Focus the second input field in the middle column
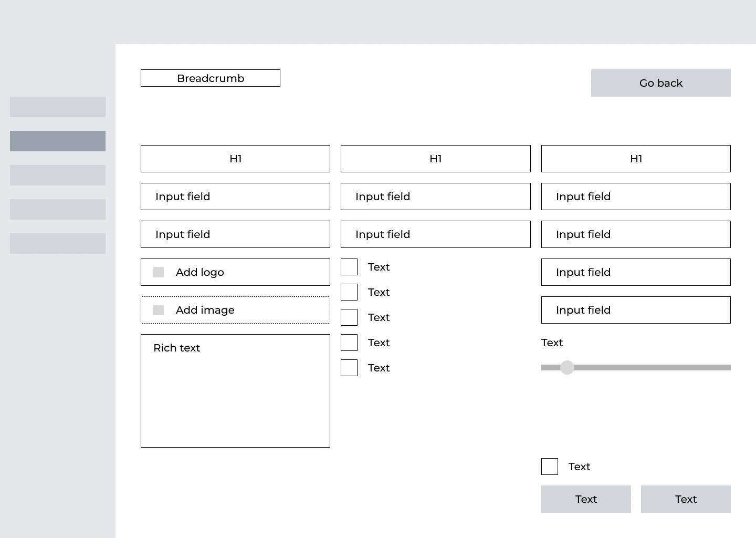756x538 pixels. coord(436,234)
